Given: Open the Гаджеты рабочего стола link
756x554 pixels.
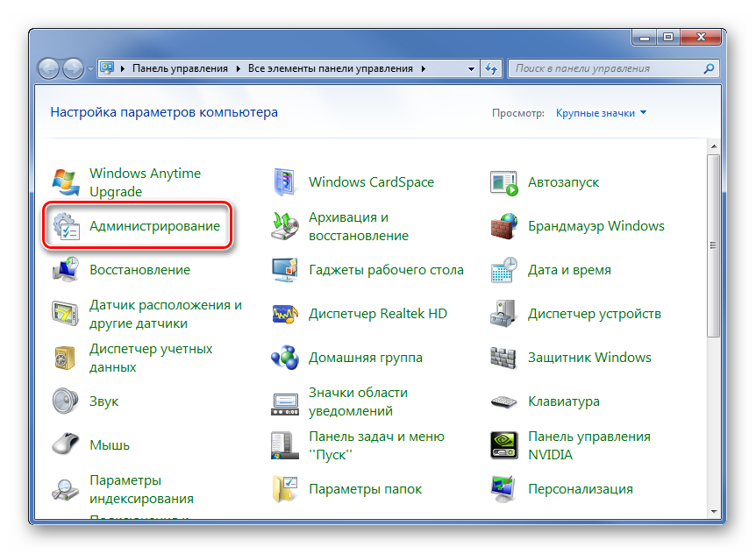Looking at the screenshot, I should (386, 270).
